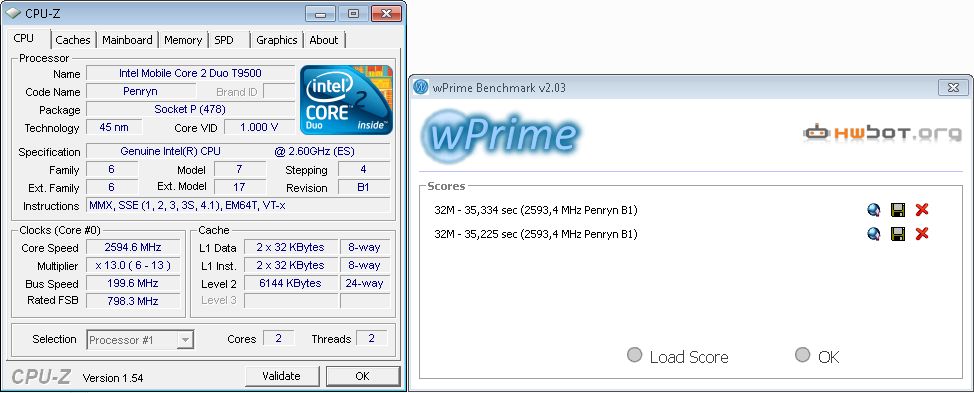Click the L1 Inst. 2 x 32 KBytes value
The height and width of the screenshot is (393, 974).
(291, 265)
